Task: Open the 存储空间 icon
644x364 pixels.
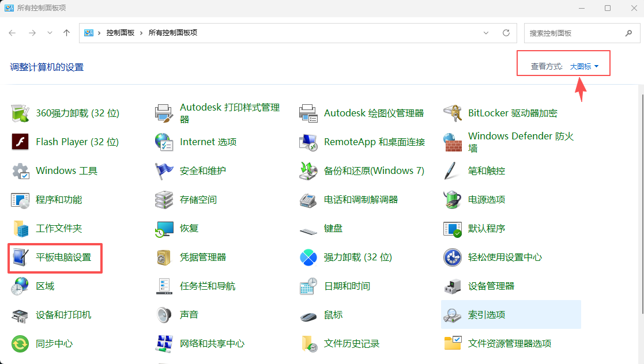Action: (164, 200)
